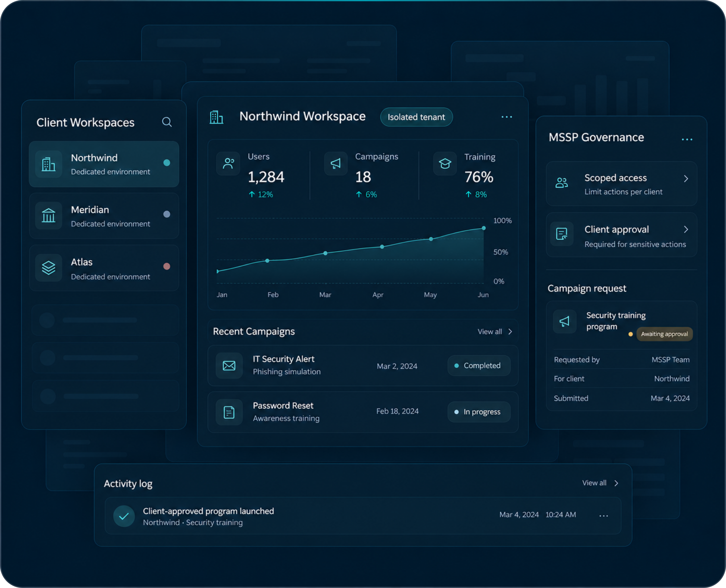The image size is (726, 588).
Task: Click the Activity log View all chevron
Action: tap(616, 483)
